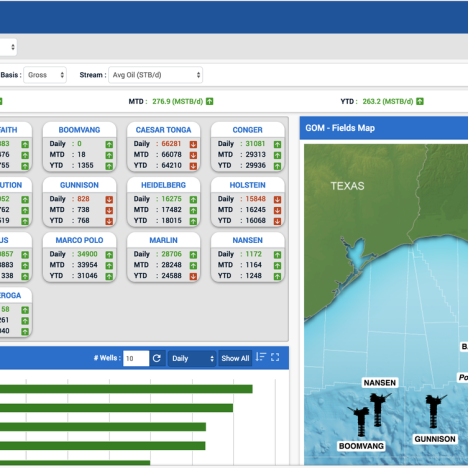468x468 pixels.
Task: Click CONGER YTD green up arrow
Action: [x=277, y=166]
